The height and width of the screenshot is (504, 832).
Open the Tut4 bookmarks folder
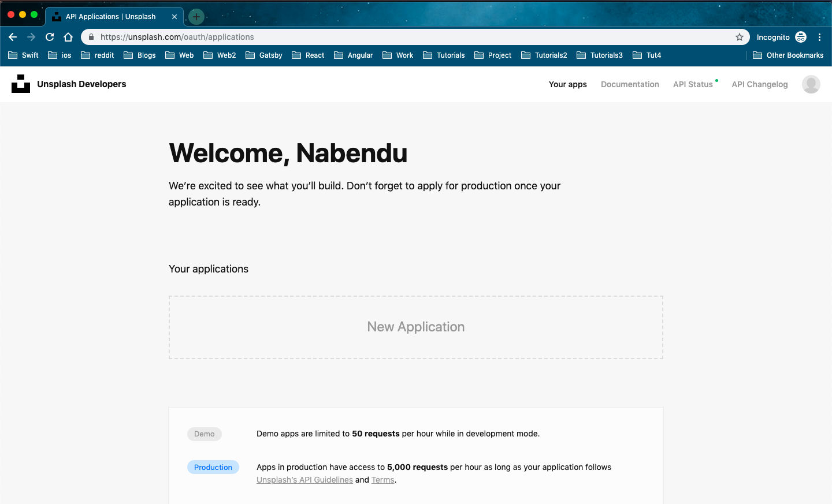(647, 55)
